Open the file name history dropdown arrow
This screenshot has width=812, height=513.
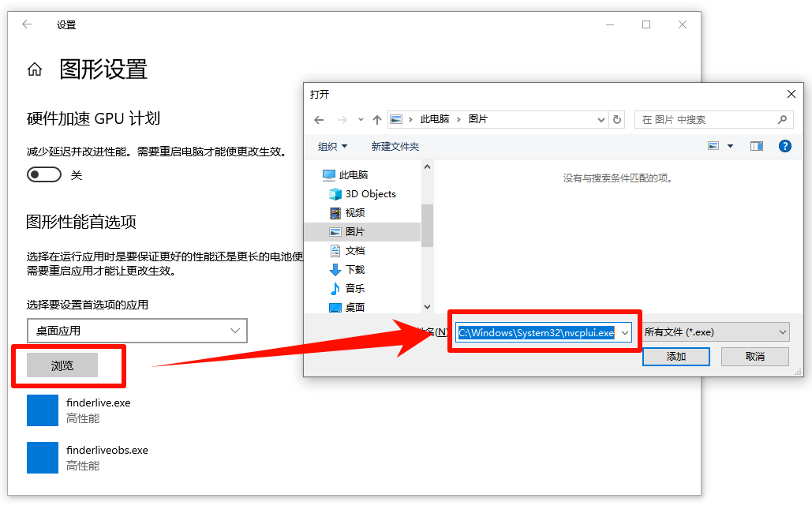click(623, 332)
